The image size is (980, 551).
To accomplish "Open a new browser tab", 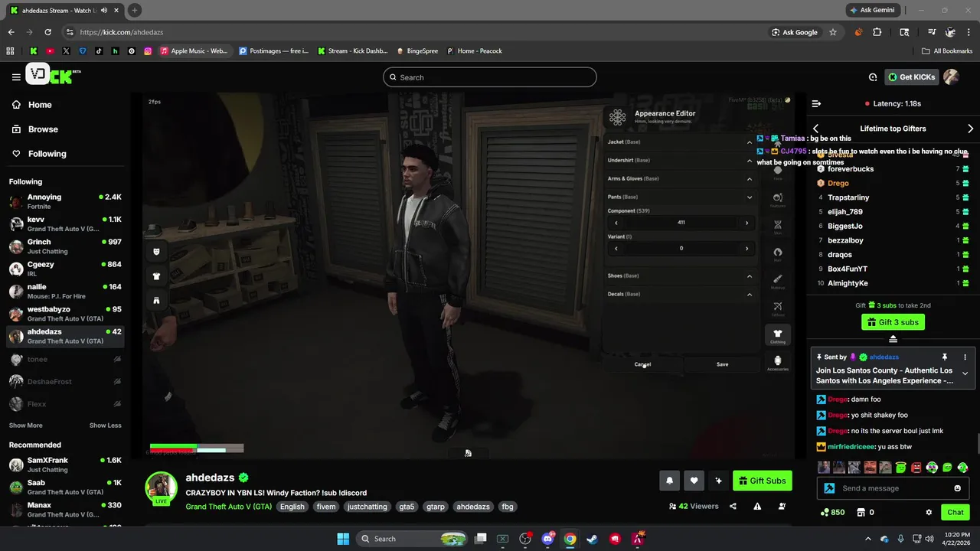I will click(134, 10).
